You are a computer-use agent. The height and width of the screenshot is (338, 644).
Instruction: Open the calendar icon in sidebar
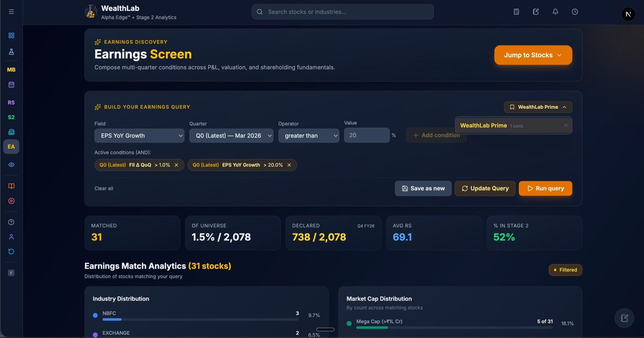click(11, 85)
